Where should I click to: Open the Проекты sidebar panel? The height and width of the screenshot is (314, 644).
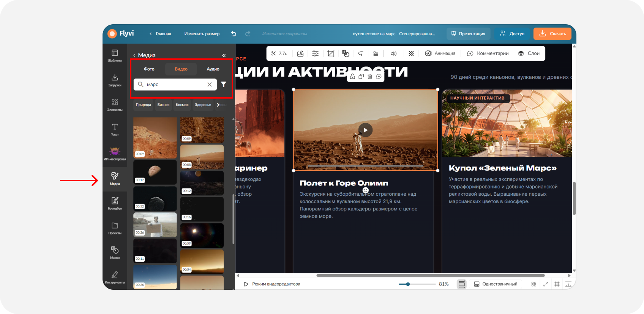[x=115, y=228]
